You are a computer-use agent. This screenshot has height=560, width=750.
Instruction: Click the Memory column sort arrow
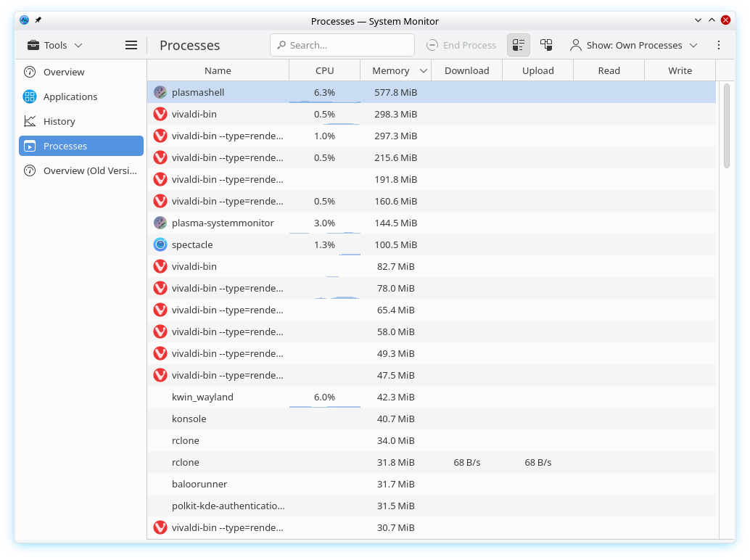tap(424, 70)
